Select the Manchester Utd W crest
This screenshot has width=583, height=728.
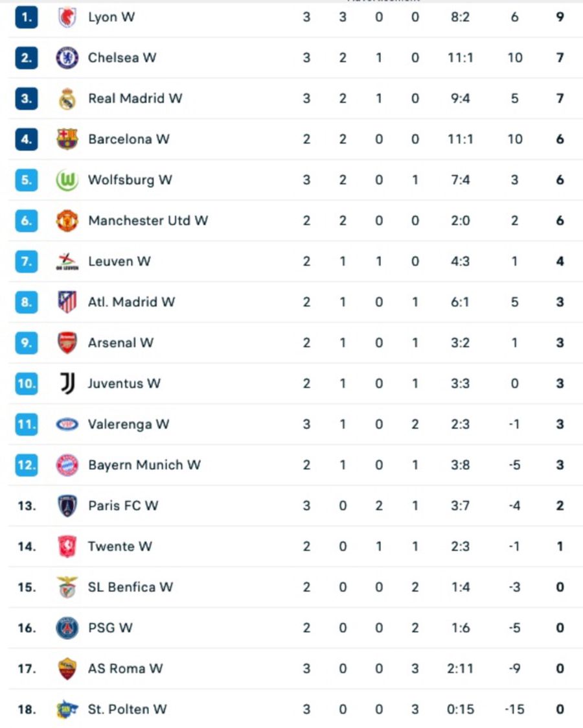(x=68, y=220)
